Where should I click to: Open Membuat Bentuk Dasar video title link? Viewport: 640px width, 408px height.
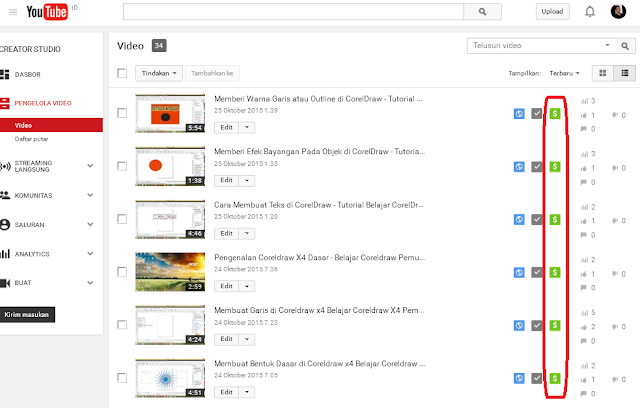[x=320, y=364]
